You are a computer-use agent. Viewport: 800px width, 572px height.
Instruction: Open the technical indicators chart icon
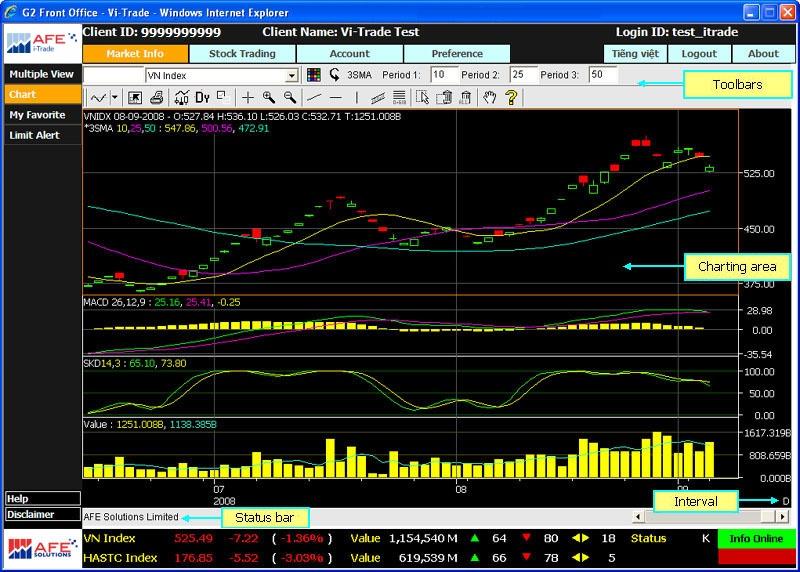(182, 97)
